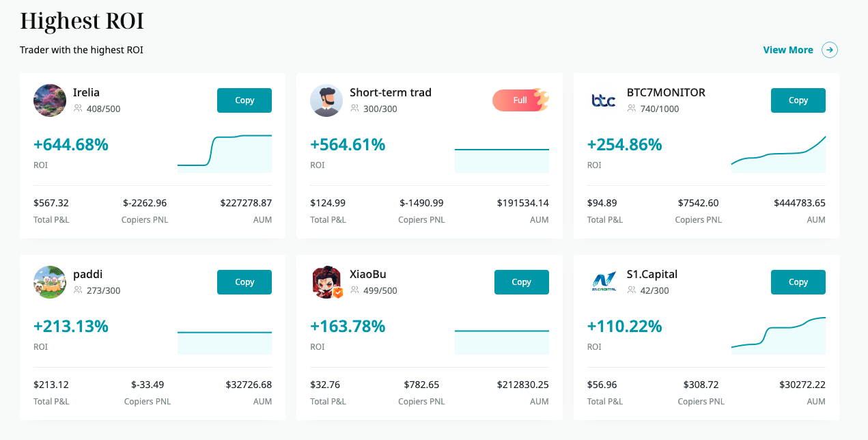Select the Copy button for paddi

point(244,281)
